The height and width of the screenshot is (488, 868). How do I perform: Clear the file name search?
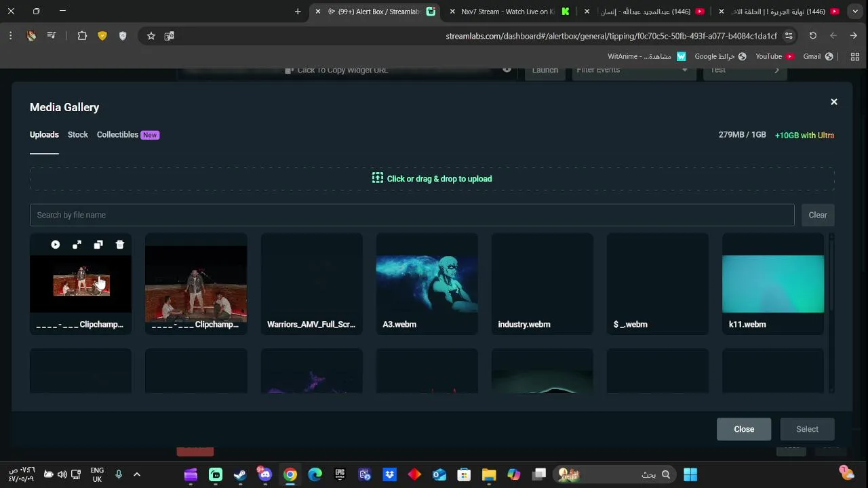click(818, 215)
